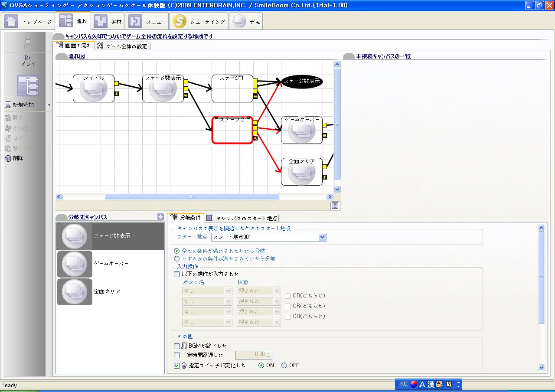Click the condition panel scroll-down arrow
This screenshot has width=555, height=392.
coord(541,367)
